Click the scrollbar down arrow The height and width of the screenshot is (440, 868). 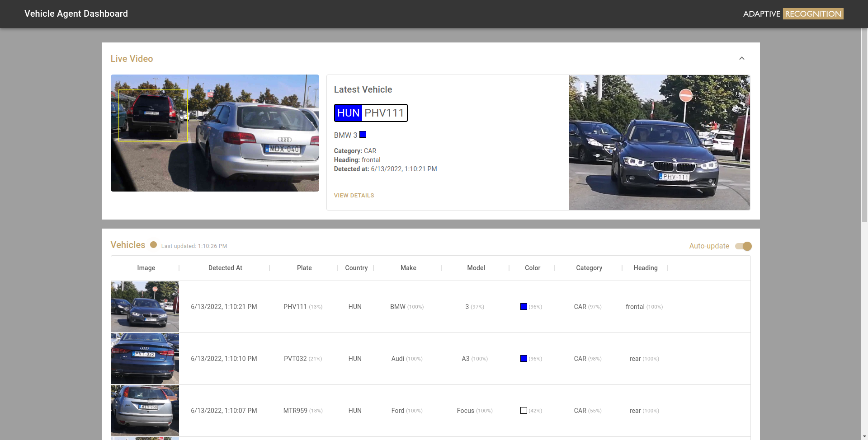pos(865,437)
